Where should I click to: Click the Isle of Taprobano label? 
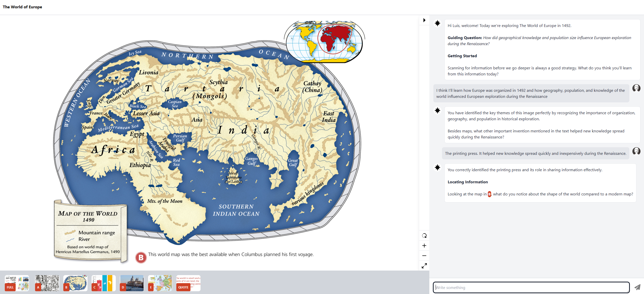234,178
